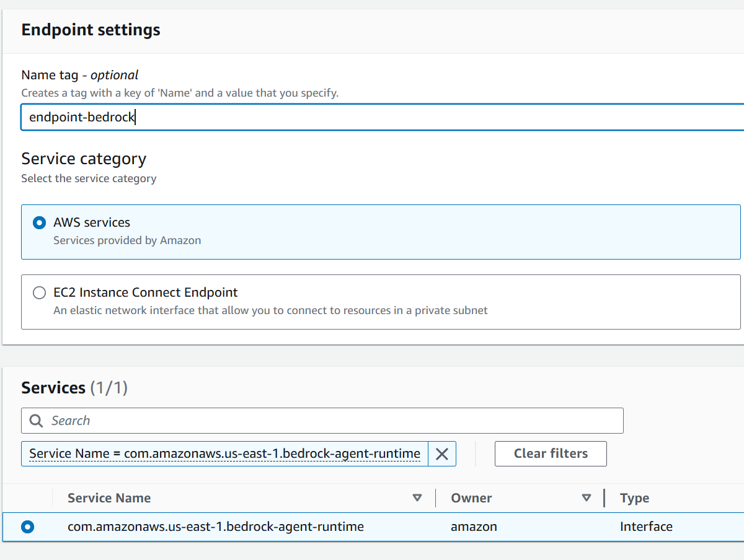
Task: Click the Type column header
Action: coord(634,498)
